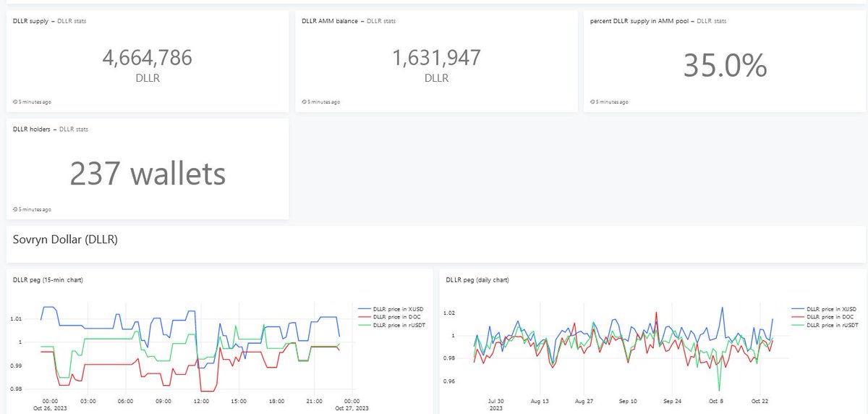This screenshot has height=414, width=868.
Task: Click the percent DLLR supply in AMM pool title
Action: coord(639,21)
